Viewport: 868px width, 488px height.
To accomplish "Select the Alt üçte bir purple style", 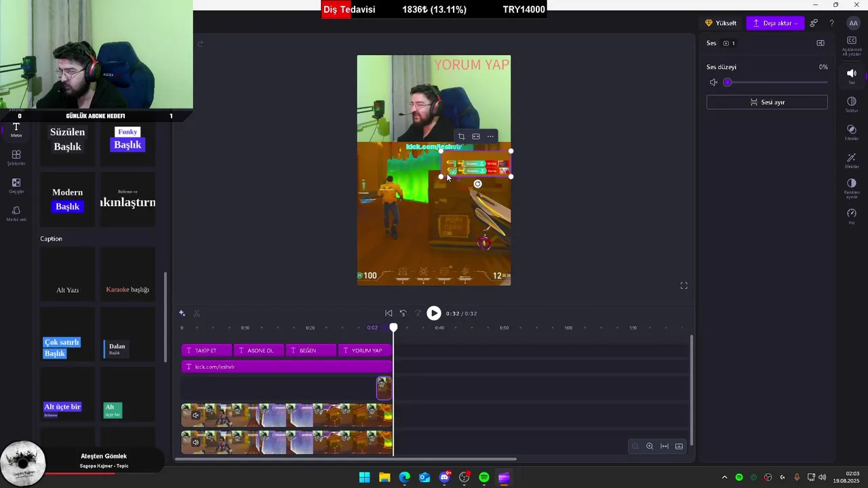I will 67,394.
